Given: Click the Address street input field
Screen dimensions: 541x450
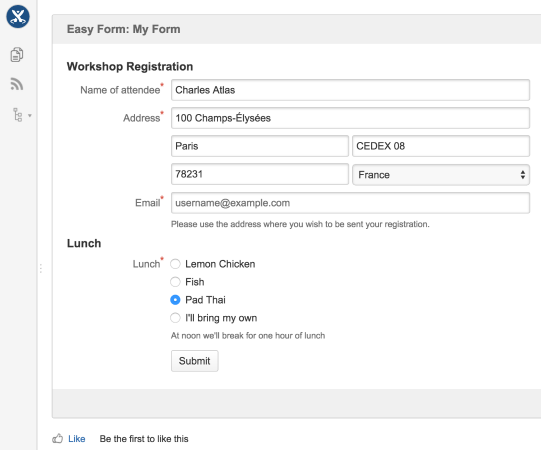Looking at the screenshot, I should pos(350,118).
